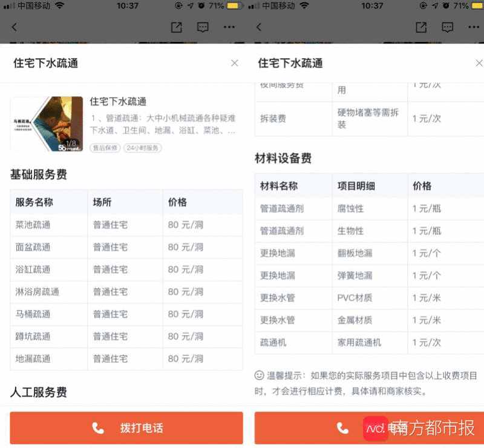The image size is (484, 448).
Task: Tap the back arrow on the left screen
Action: [13, 27]
